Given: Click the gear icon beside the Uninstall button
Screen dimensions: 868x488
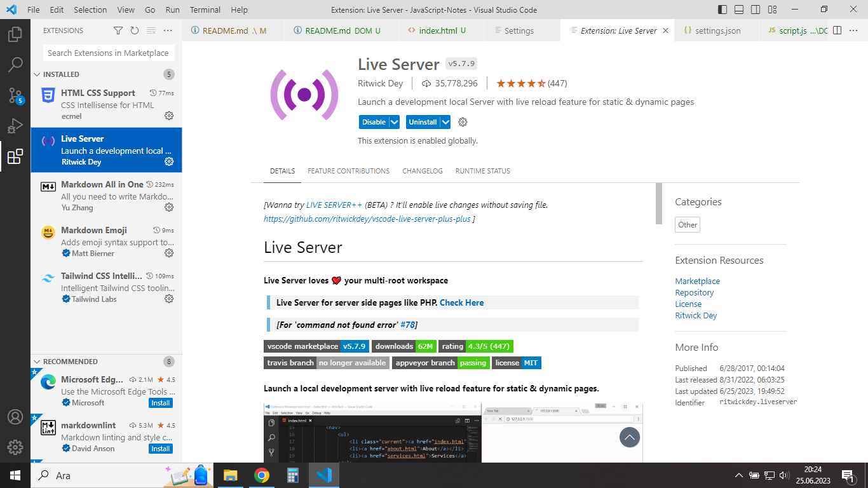Looking at the screenshot, I should tap(463, 122).
